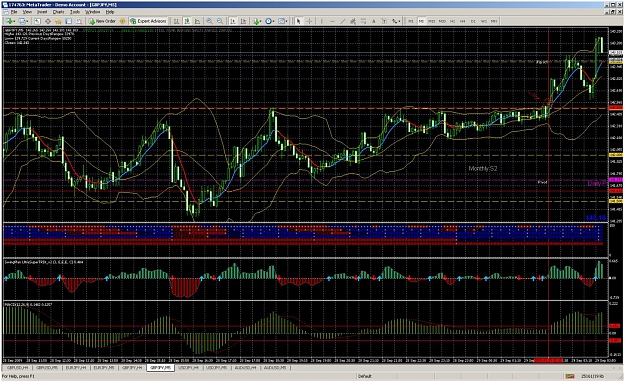
Task: Select the text 'A' drawing tool
Action: click(x=373, y=21)
